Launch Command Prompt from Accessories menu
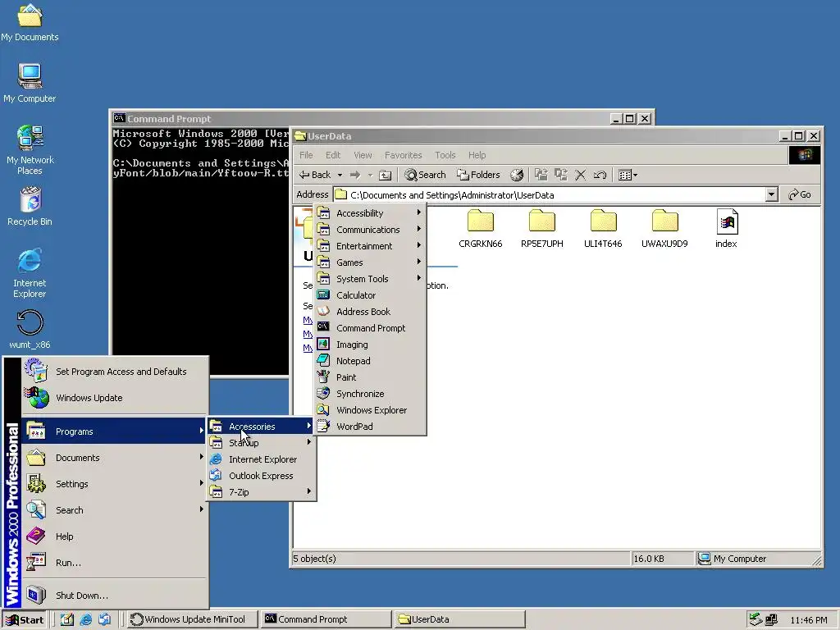This screenshot has width=840, height=630. [370, 328]
